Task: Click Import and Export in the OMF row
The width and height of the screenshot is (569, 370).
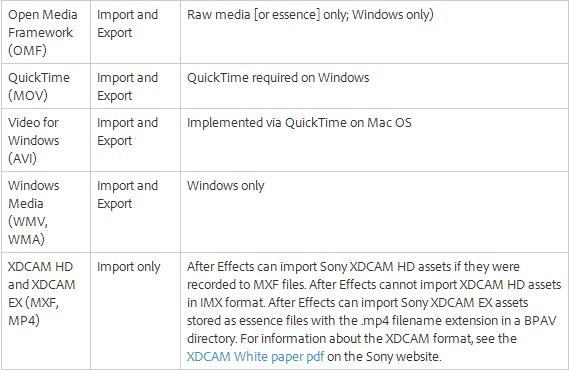Action: click(x=127, y=24)
